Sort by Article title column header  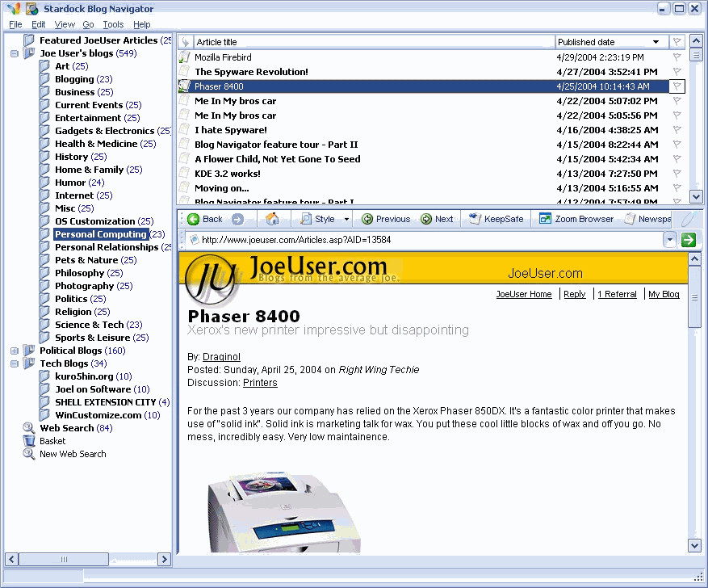pyautogui.click(x=374, y=42)
